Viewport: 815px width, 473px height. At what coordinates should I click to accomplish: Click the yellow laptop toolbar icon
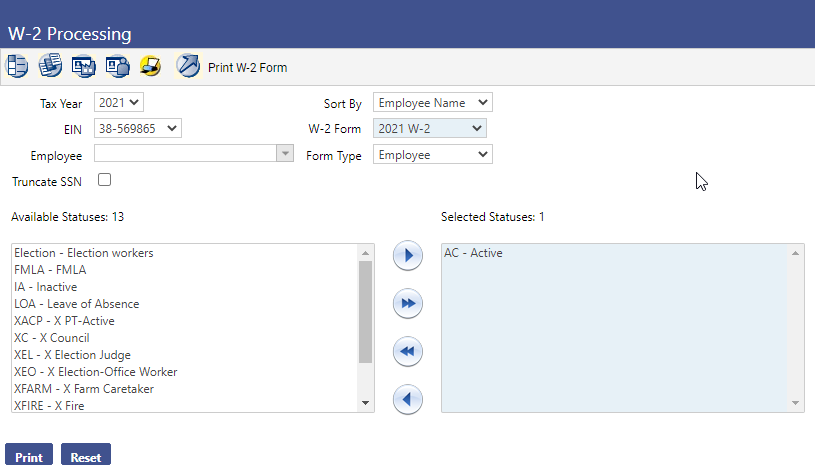[150, 67]
